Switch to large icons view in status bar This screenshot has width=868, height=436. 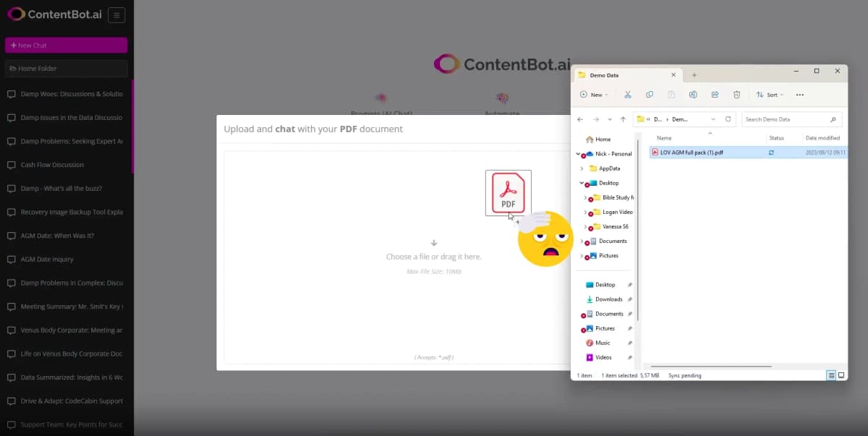[841, 375]
